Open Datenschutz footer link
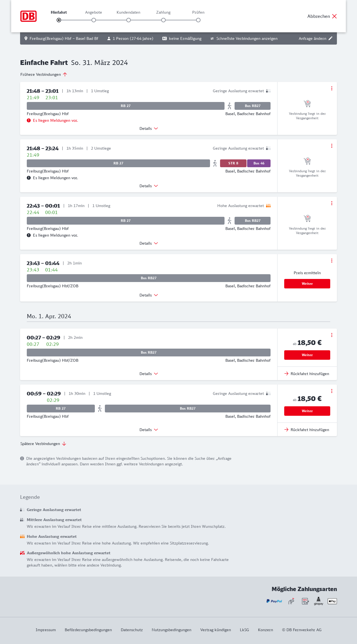The image size is (357, 644). (x=132, y=630)
